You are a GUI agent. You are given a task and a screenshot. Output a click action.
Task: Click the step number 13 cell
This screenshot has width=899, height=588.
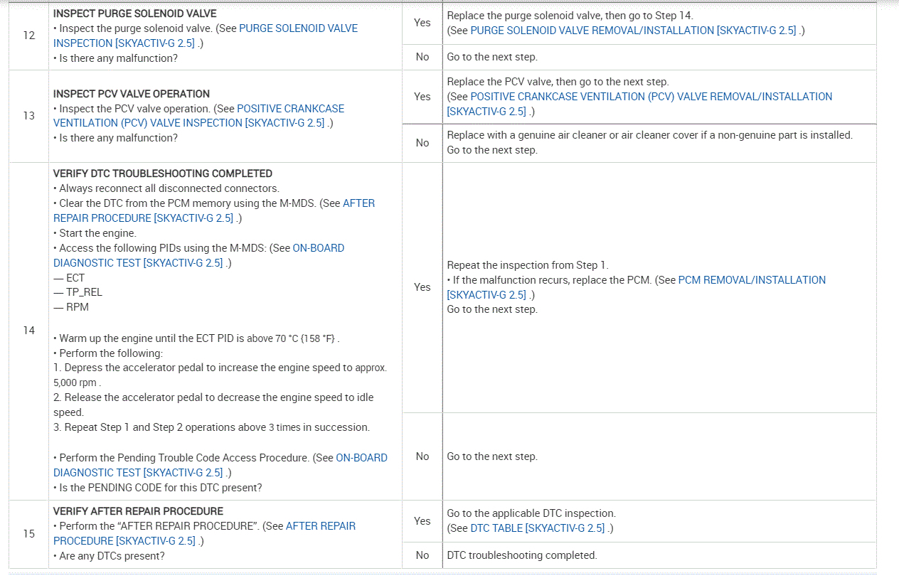pyautogui.click(x=28, y=115)
